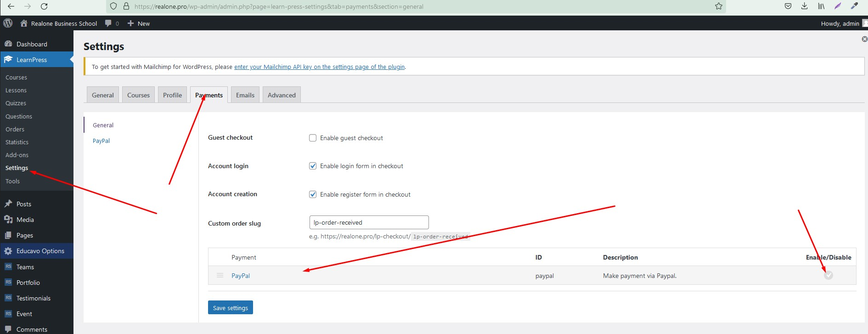Dismiss notice with the round X icon
The width and height of the screenshot is (868, 334).
click(865, 39)
